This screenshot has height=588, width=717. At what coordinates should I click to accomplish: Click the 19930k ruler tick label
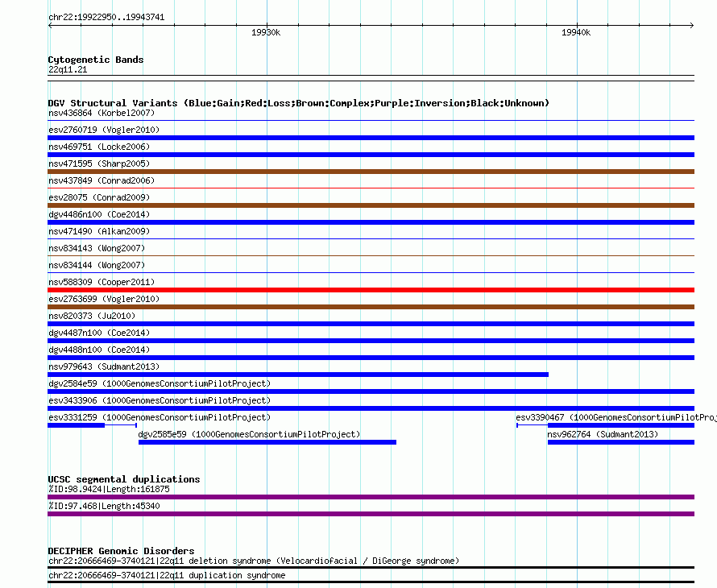click(266, 32)
